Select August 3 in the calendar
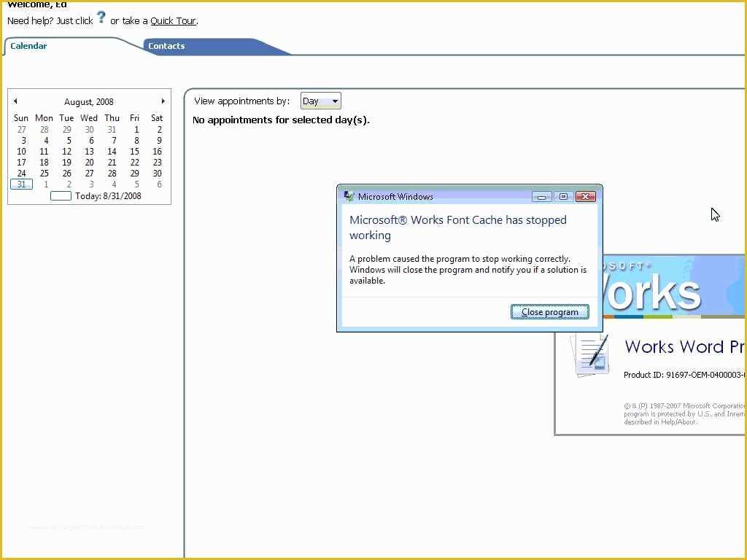This screenshot has height=560, width=747. click(23, 141)
